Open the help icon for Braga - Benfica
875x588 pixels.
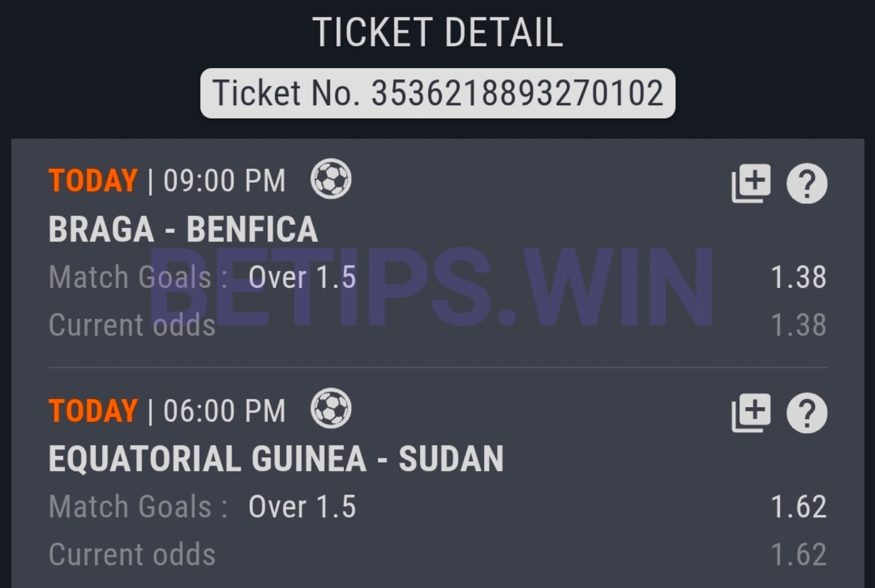pyautogui.click(x=807, y=183)
